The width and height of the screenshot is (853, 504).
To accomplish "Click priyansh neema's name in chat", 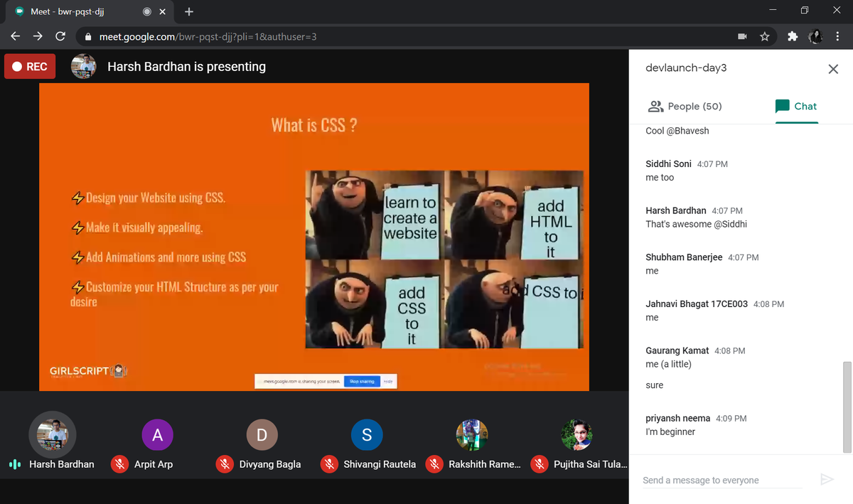I will pyautogui.click(x=677, y=418).
